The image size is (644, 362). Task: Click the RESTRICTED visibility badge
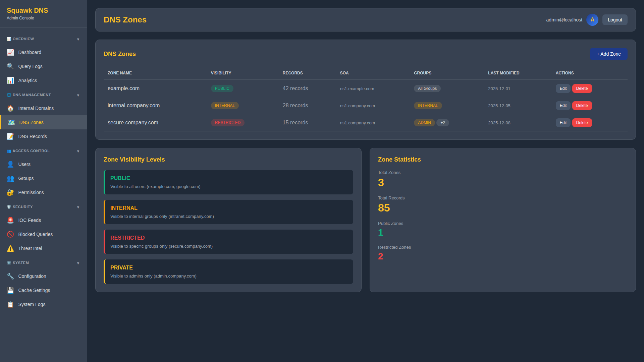tap(227, 123)
